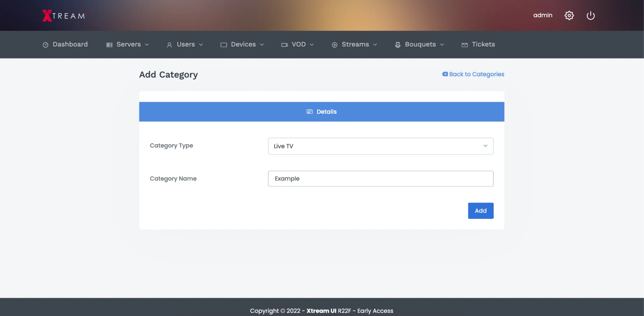Click the Streams play icon
Viewport: 644px width, 316px height.
coord(334,45)
